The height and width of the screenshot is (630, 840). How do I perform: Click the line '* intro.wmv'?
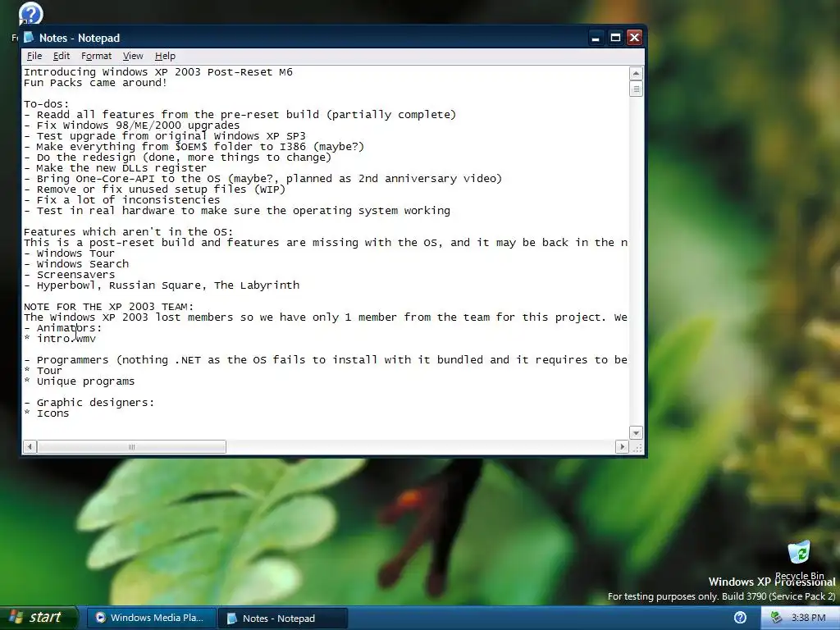(x=60, y=339)
